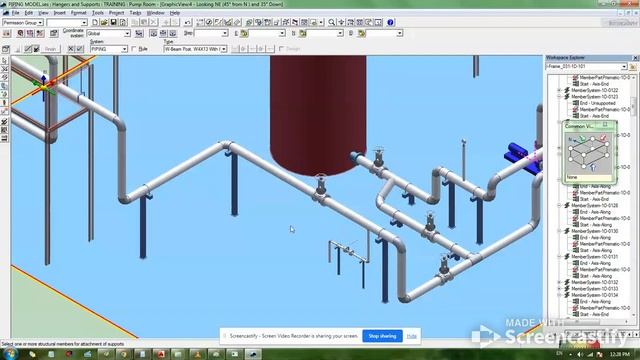Open the Permission Group dropdown
640x360 pixels.
point(40,22)
